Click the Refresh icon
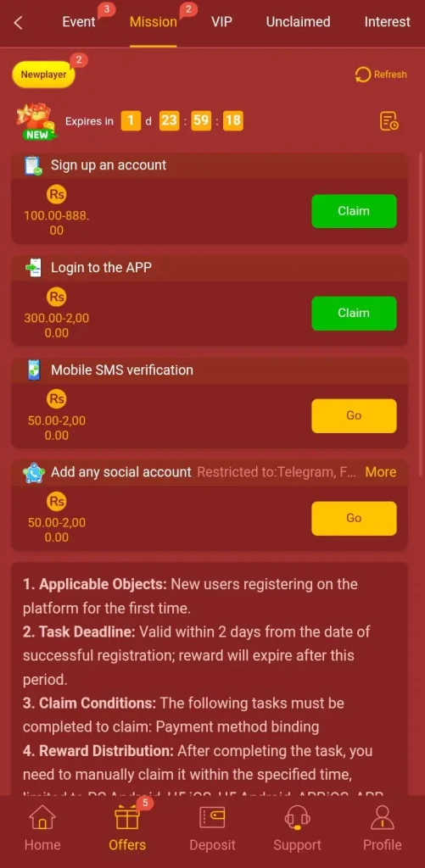 click(x=362, y=75)
